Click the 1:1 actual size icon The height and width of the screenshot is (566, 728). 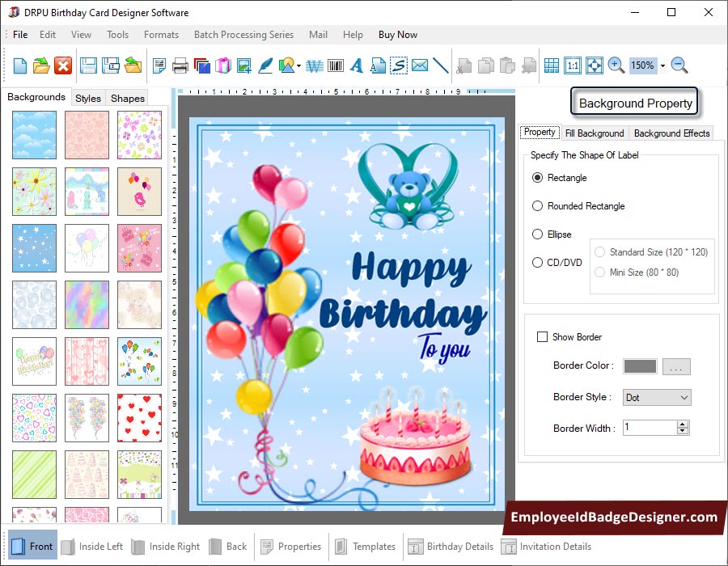pyautogui.click(x=573, y=65)
